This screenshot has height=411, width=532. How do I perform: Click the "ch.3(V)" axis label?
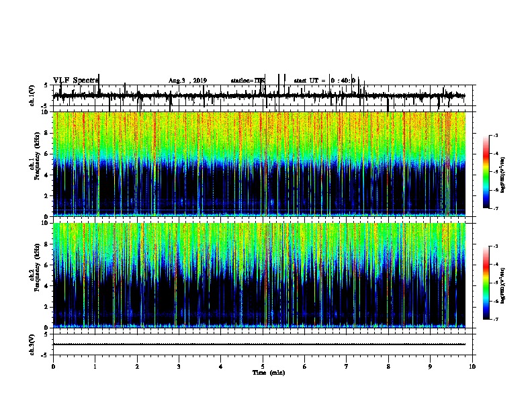(x=32, y=345)
